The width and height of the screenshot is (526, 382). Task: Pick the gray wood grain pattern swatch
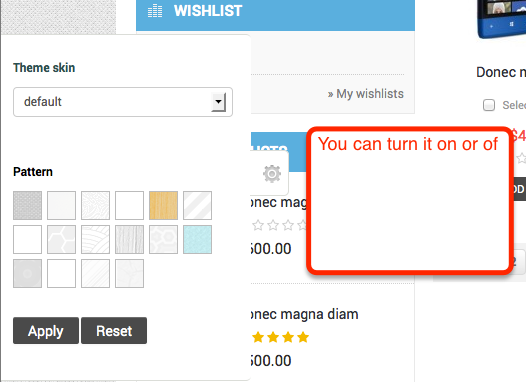(x=129, y=239)
